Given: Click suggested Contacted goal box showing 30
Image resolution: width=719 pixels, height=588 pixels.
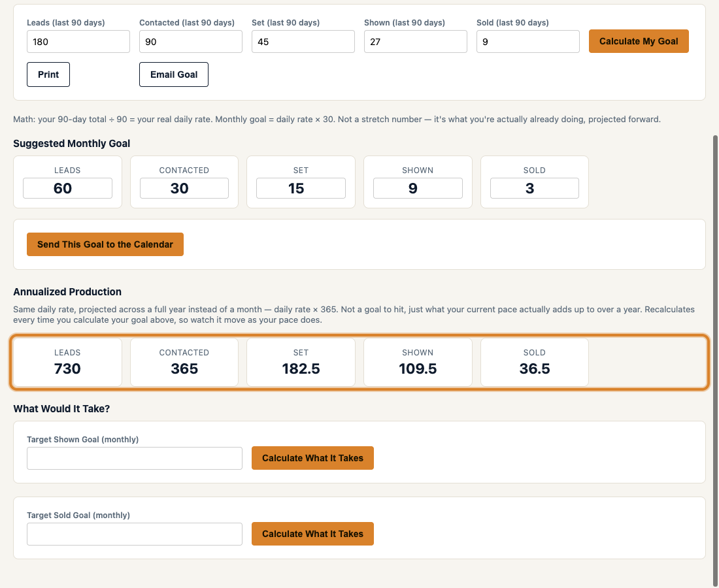Looking at the screenshot, I should (x=184, y=188).
